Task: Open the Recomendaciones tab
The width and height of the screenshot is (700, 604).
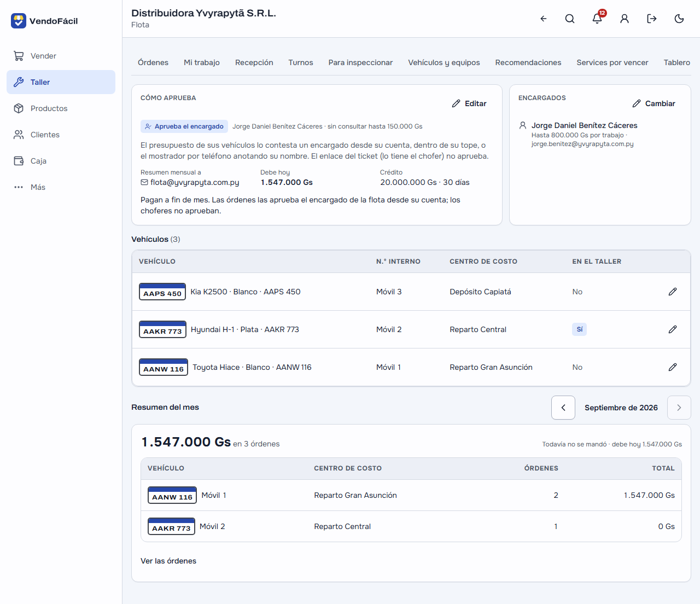Action: (x=528, y=62)
